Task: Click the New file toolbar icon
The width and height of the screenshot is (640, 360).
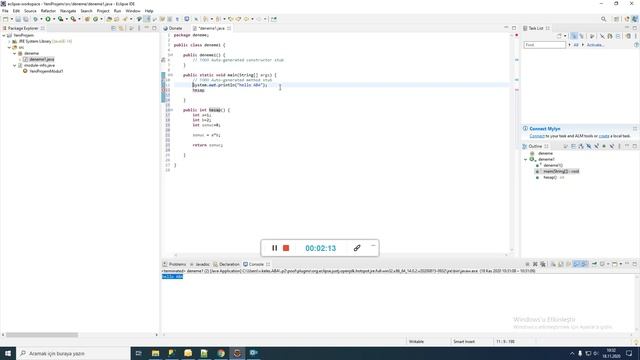Action: coord(5,19)
